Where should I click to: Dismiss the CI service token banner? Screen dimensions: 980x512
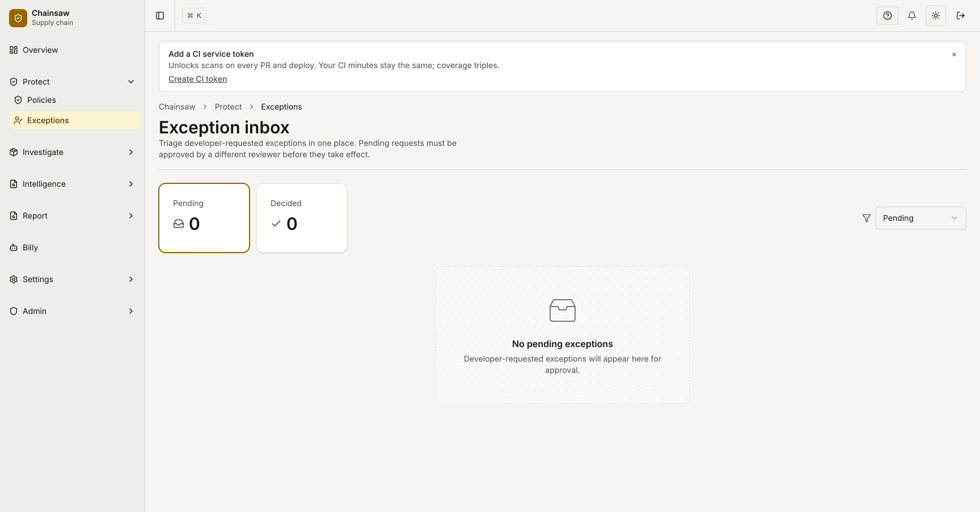click(x=954, y=54)
